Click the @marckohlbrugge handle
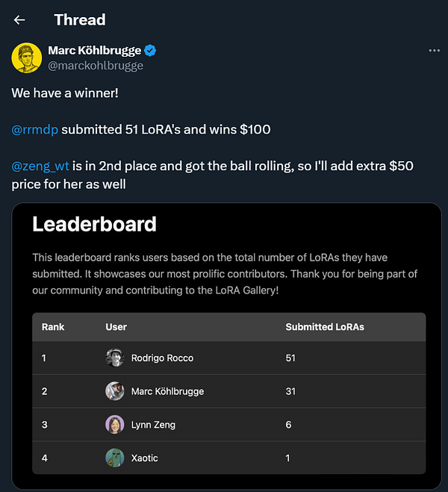Screen dimensions: 448x492 click(96, 66)
